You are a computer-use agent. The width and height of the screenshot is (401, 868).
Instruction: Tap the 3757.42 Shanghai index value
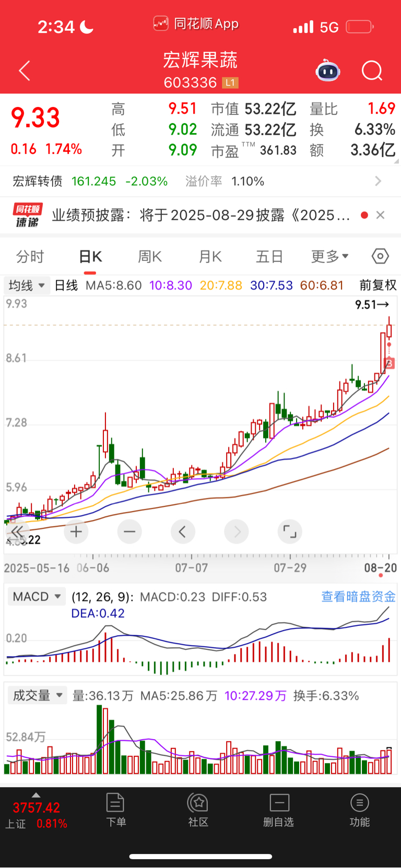tap(36, 808)
